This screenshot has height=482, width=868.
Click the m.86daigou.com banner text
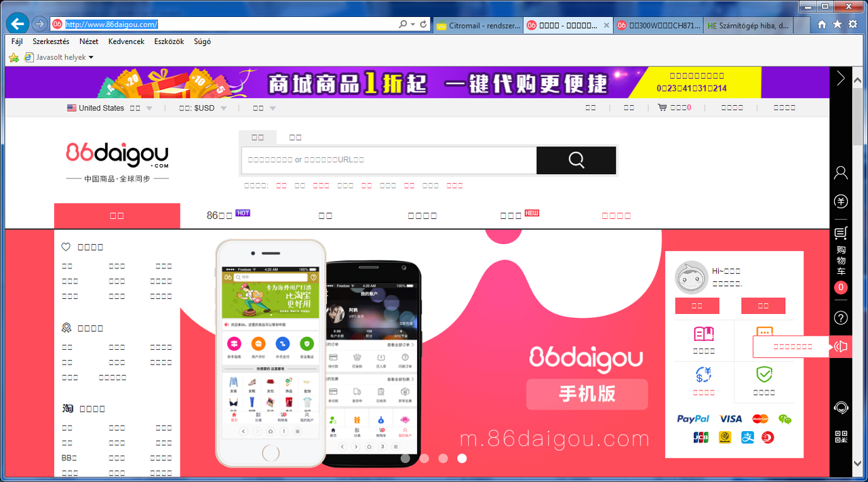pyautogui.click(x=555, y=439)
